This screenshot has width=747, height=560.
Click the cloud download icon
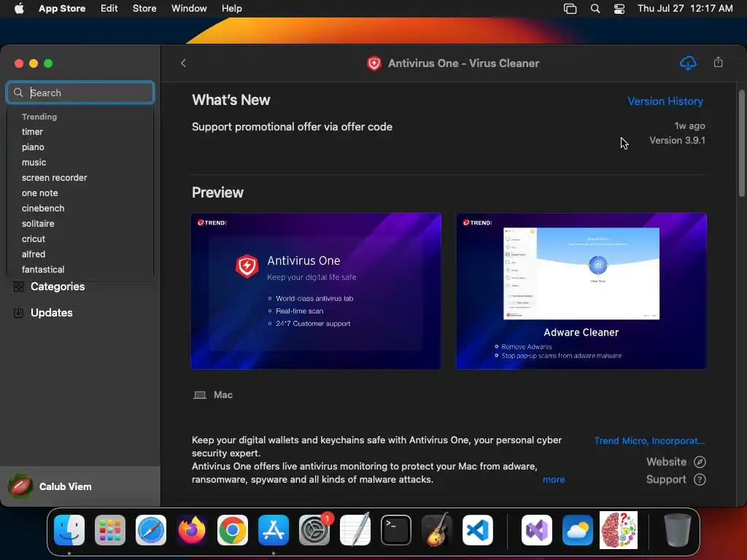tap(688, 63)
